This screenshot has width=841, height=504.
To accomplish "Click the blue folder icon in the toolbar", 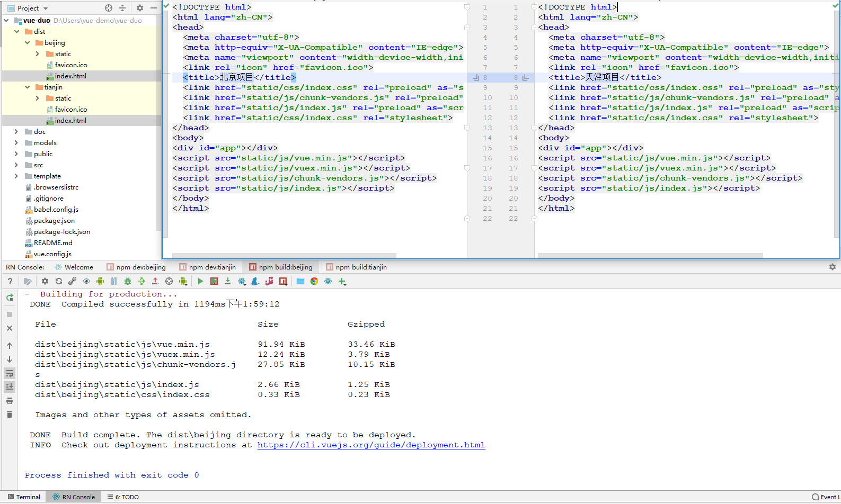I will [x=300, y=281].
